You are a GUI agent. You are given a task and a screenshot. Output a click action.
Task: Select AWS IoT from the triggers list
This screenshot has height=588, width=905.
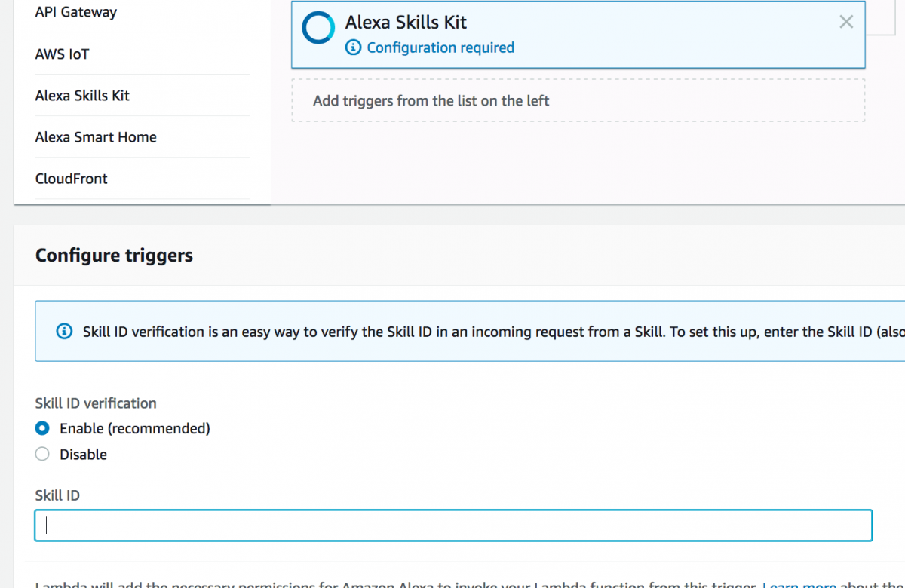(x=61, y=54)
